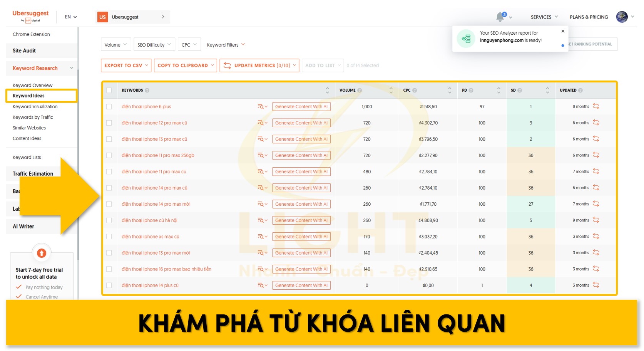Open Keyword Overview in sidebar
The width and height of the screenshot is (644, 351).
pos(33,85)
